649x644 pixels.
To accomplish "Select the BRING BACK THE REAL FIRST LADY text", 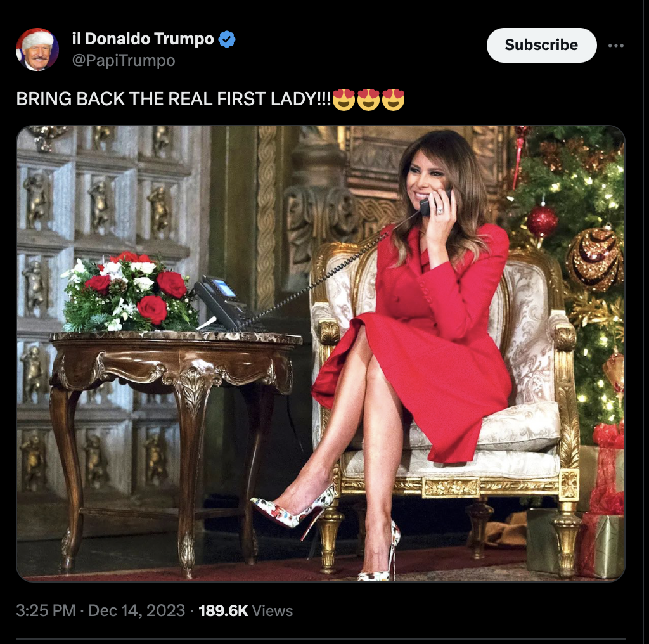I will coord(174,99).
